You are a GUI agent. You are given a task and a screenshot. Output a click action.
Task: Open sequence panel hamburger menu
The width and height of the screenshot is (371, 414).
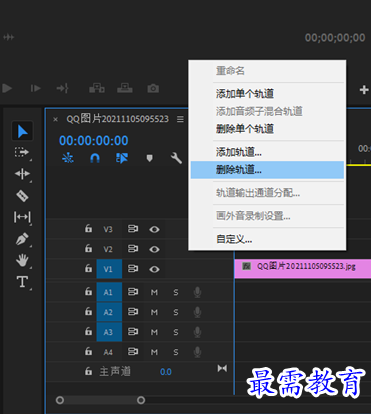(180, 119)
